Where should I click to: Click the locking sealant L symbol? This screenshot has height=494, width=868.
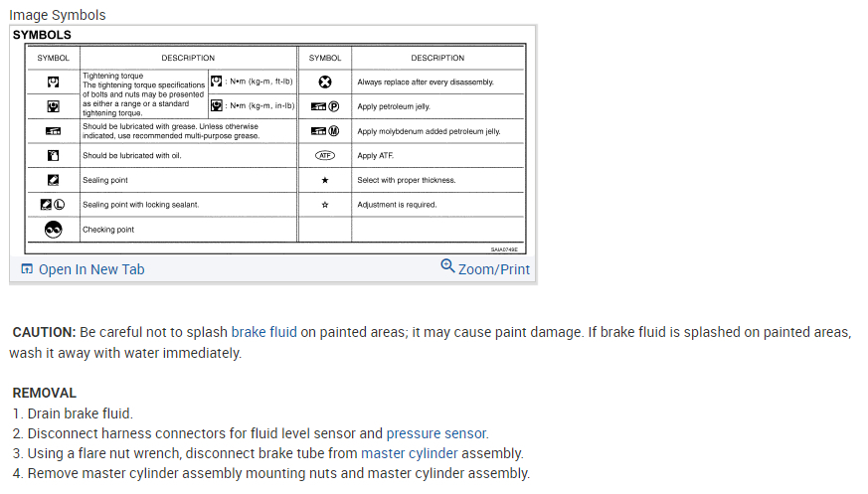(54, 205)
